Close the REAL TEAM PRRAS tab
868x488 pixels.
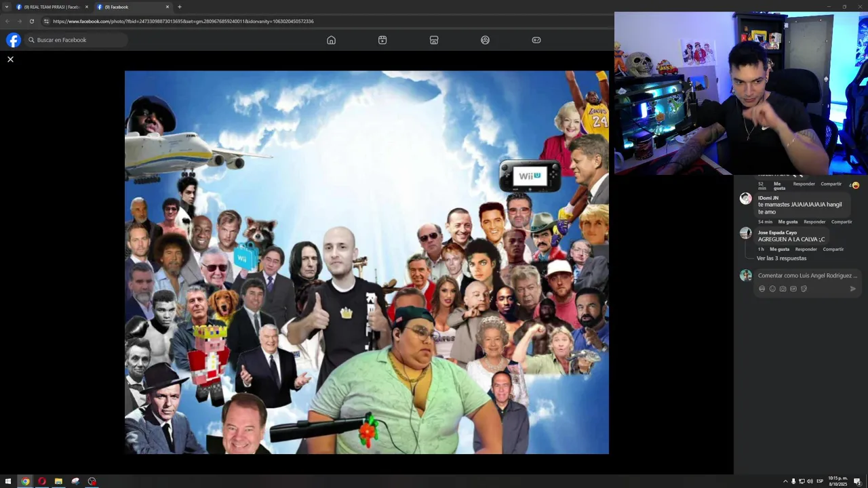coord(86,7)
